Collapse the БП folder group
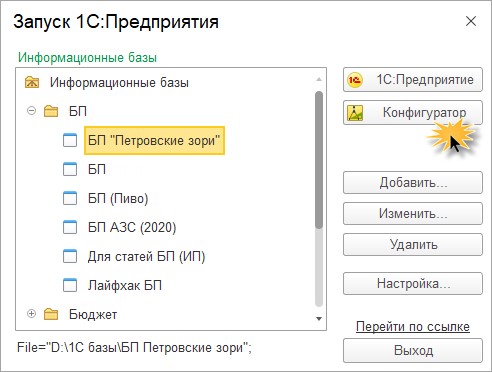Image resolution: width=492 pixels, height=372 pixels. point(31,110)
